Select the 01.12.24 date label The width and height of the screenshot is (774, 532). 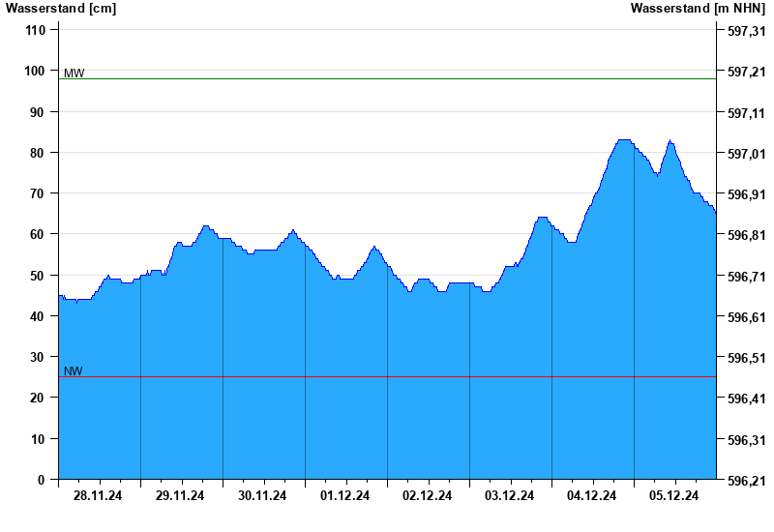pos(344,495)
